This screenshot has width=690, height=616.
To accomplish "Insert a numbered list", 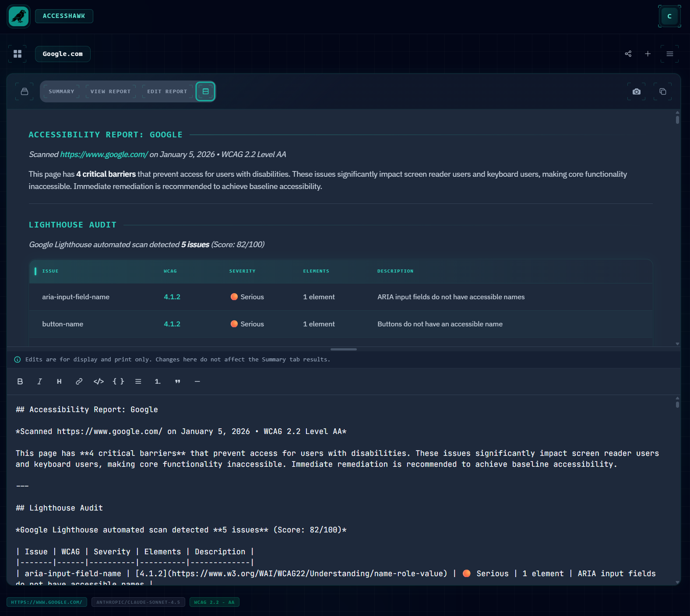I will tap(158, 381).
